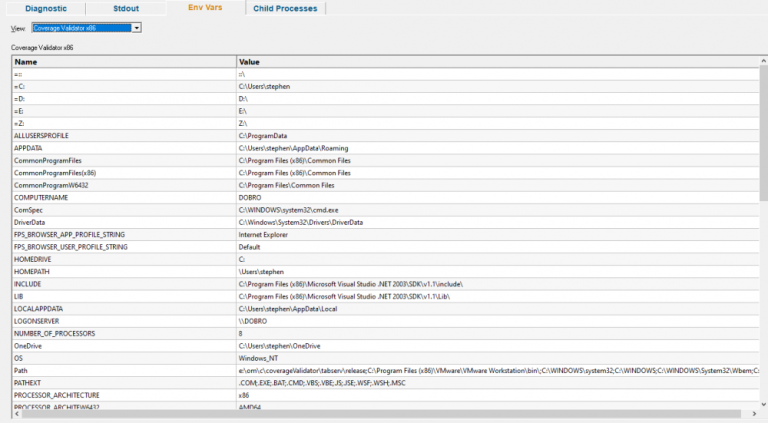Select the Env Vars tab
The width and height of the screenshot is (768, 423).
[x=205, y=7]
